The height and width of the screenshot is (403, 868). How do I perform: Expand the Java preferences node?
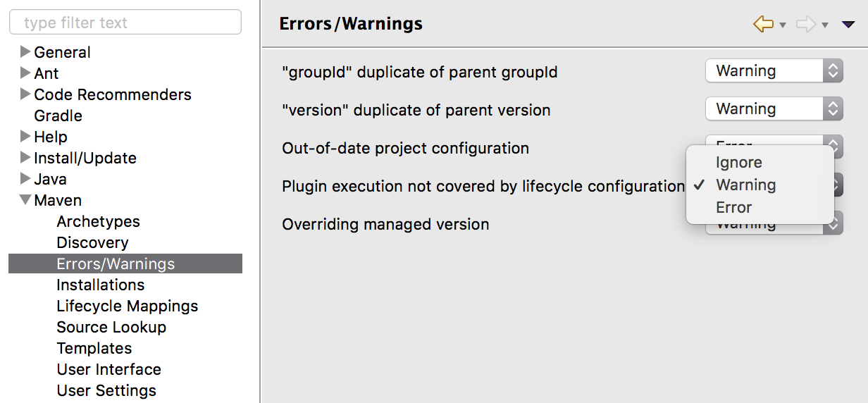[x=25, y=178]
